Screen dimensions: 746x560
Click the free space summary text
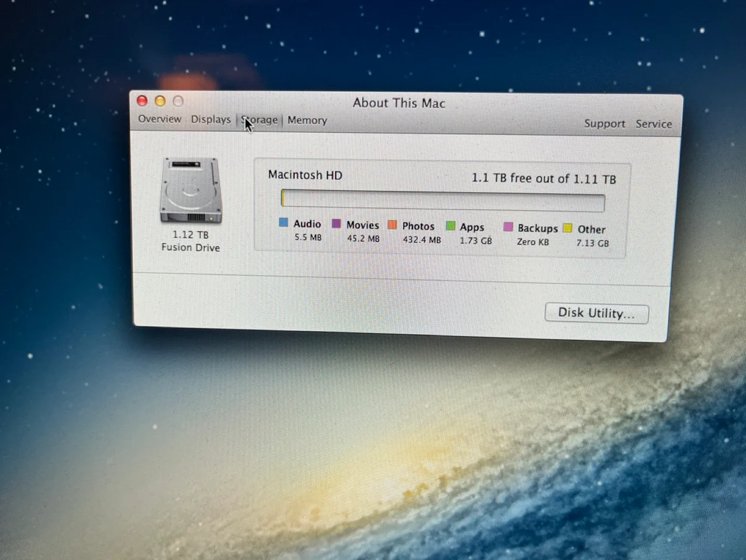coord(543,178)
